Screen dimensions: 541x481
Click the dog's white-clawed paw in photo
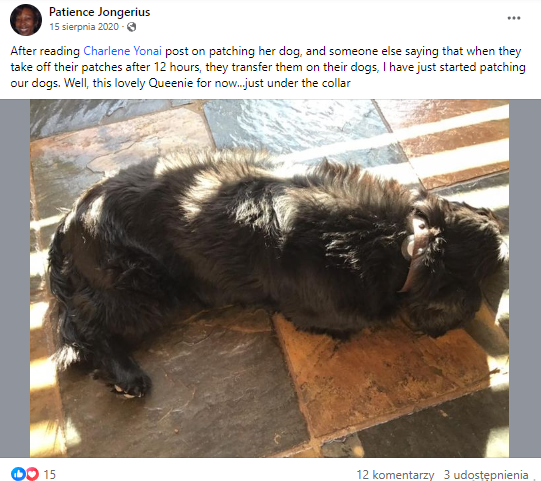(x=128, y=386)
